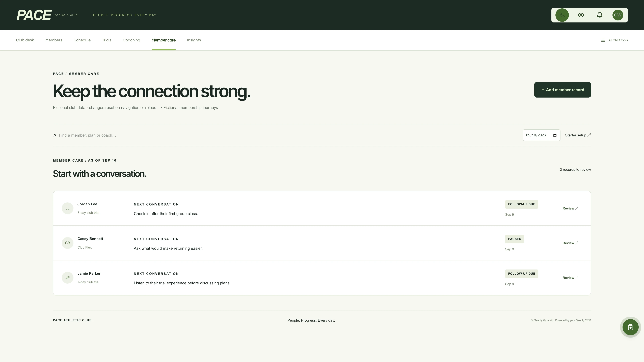Image resolution: width=644 pixels, height=362 pixels.
Task: Click the search magnifier icon
Action: 55,135
